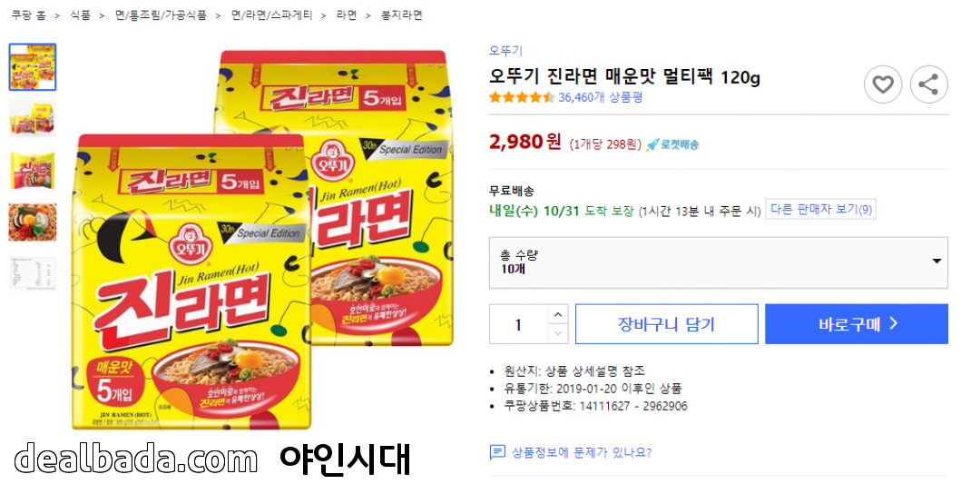Click the 장바구니 담기 button
This screenshot has width=980, height=484.
[666, 324]
